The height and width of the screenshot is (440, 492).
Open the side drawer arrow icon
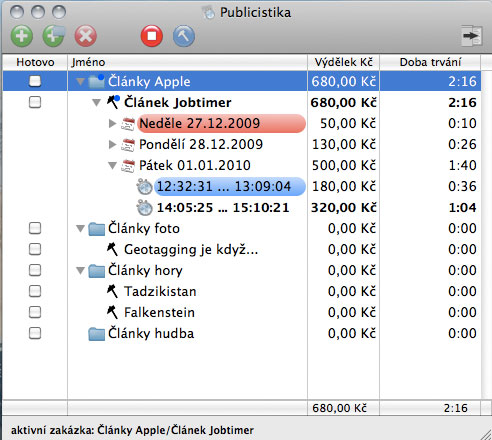[472, 35]
